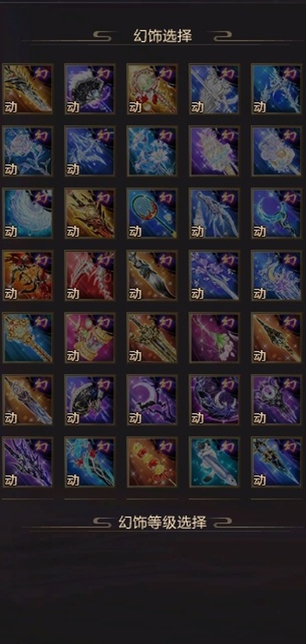Select the string of red lanterns
Viewport: 306px width, 644px height.
[x=151, y=462]
